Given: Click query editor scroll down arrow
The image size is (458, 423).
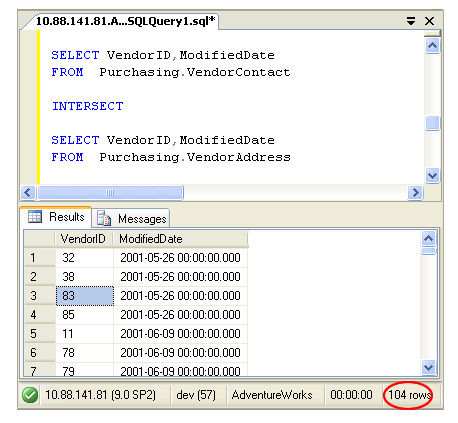Looking at the screenshot, I should [x=432, y=175].
